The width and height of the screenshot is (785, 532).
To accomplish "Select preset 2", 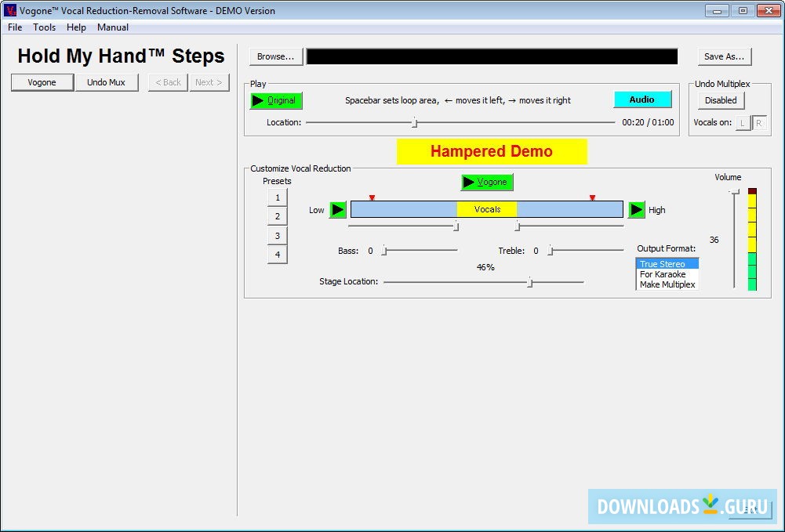I will click(x=278, y=216).
